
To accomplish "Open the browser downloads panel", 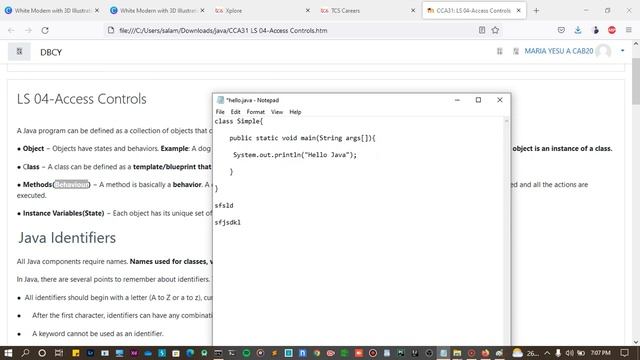I will 578,30.
